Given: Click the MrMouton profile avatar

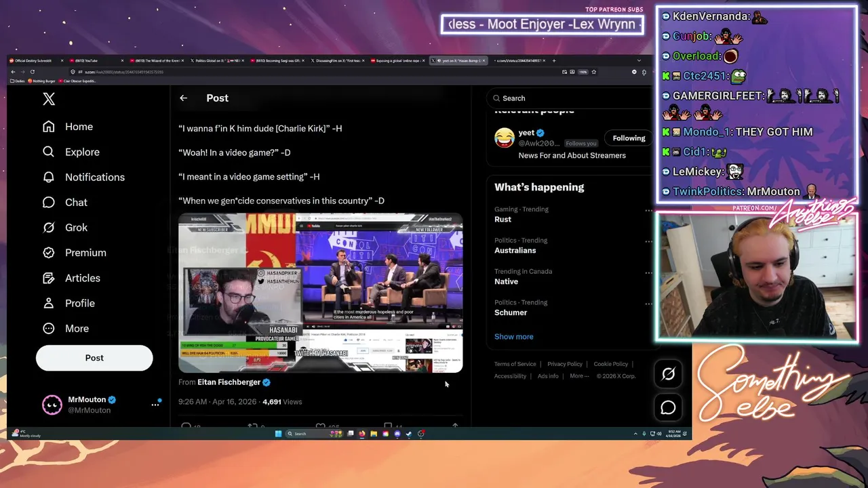Looking at the screenshot, I should point(52,405).
